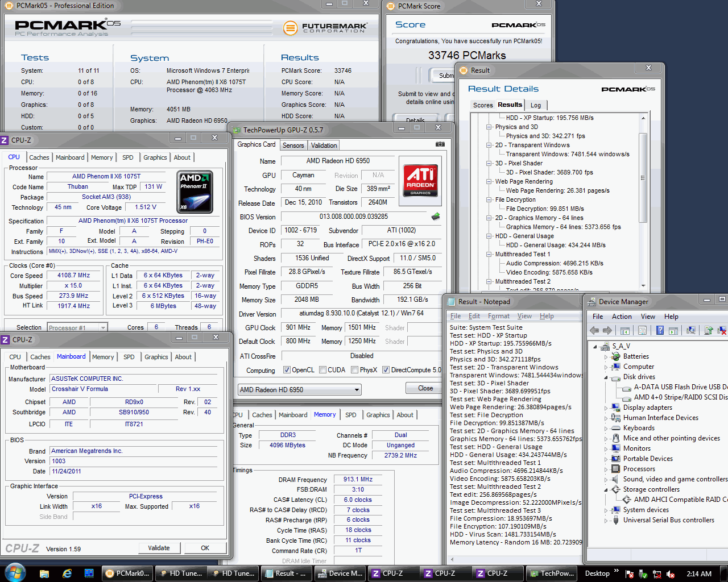Toggle the CUDA checkbox
Screen dimensions: 728x582
323,370
